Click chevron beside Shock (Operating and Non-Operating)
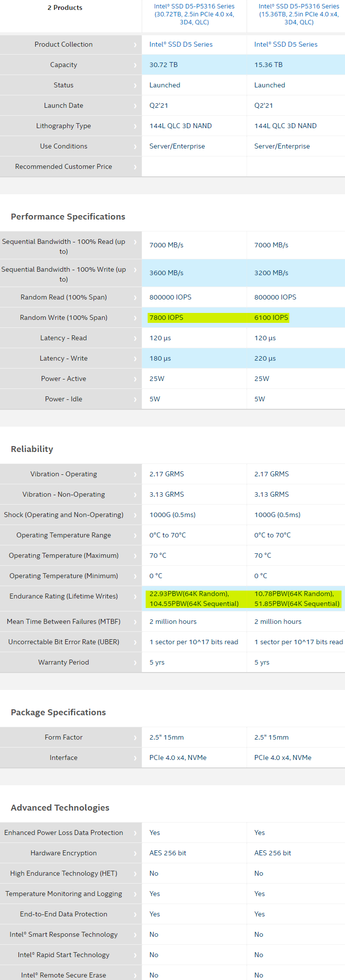Viewport: 345px width, 980px height. click(135, 515)
